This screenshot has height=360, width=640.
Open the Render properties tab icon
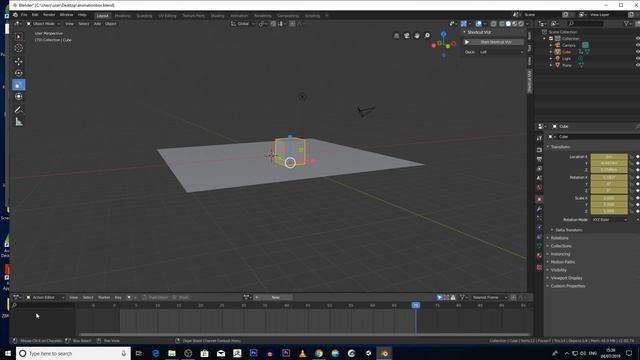click(x=539, y=150)
